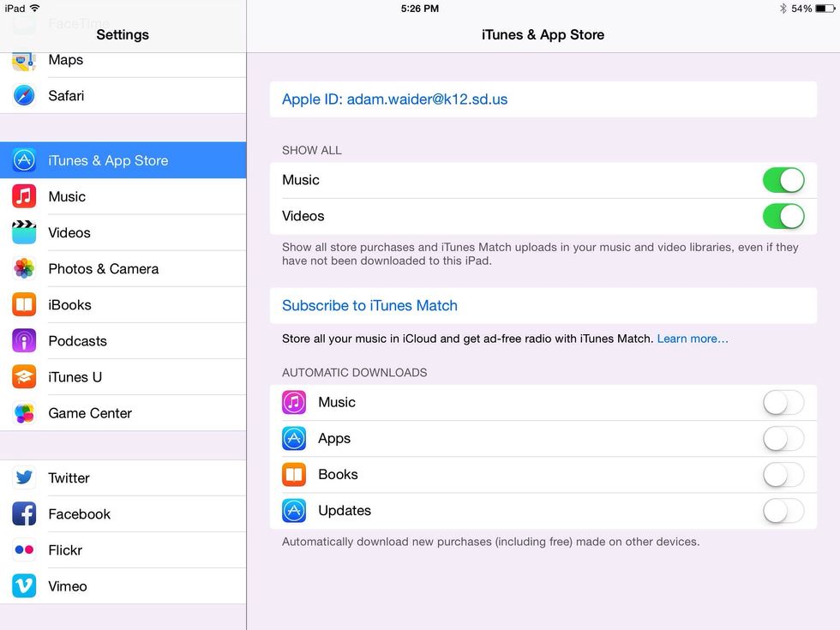Open Photos & Camera settings label
The image size is (840, 630).
104,269
